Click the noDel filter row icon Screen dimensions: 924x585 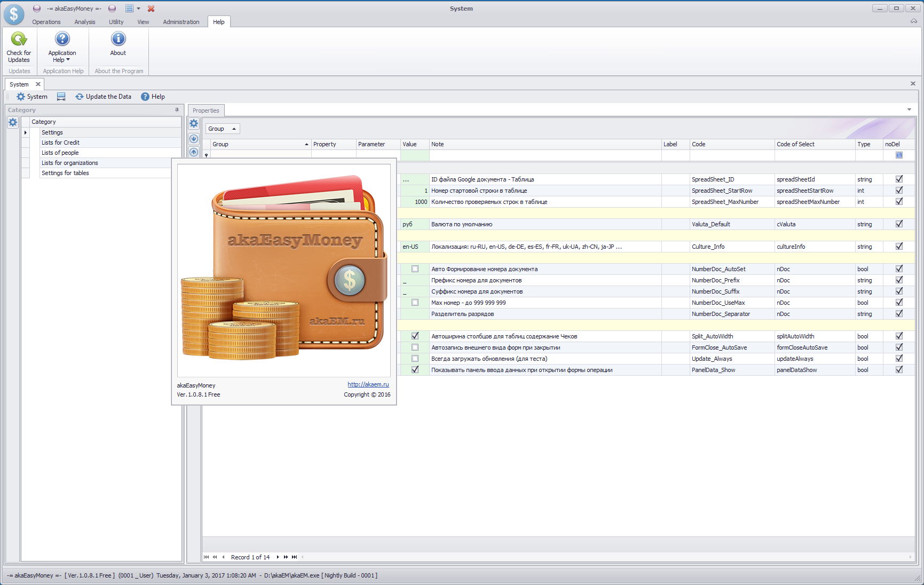tap(899, 155)
